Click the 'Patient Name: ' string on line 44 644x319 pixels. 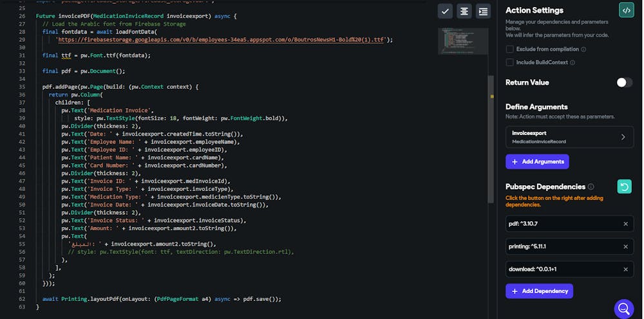(x=113, y=158)
